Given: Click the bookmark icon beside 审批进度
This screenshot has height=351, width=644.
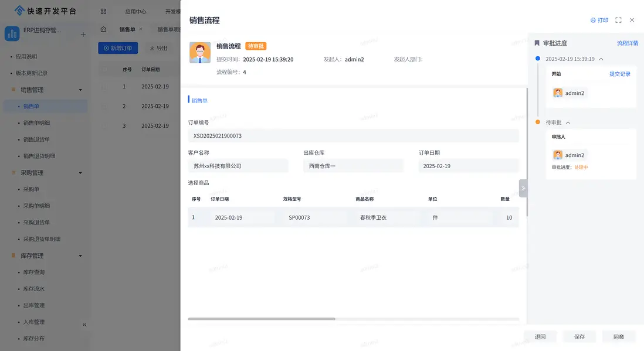Looking at the screenshot, I should pyautogui.click(x=537, y=43).
